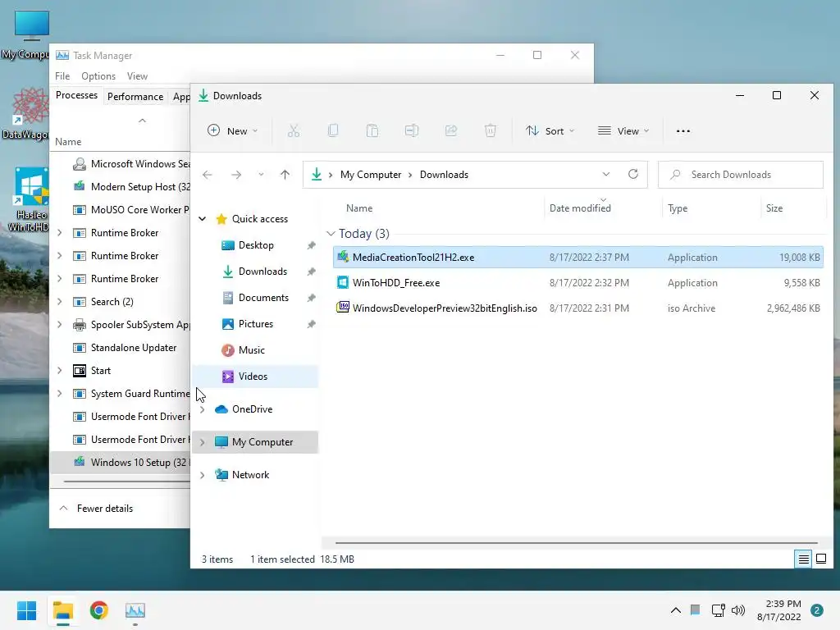Open the New item dropdown
Viewport: 840px width, 630px height.
coord(233,130)
